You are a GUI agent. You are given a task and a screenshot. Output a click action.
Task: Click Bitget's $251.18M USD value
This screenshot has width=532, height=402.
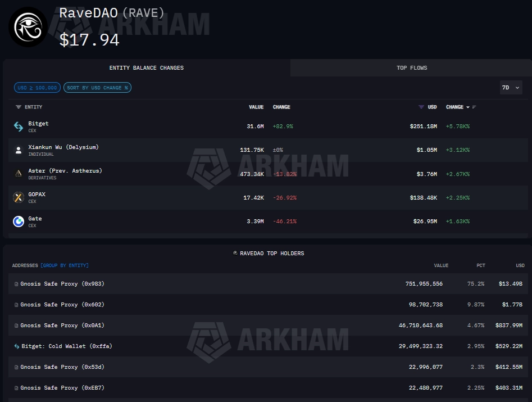pos(423,127)
